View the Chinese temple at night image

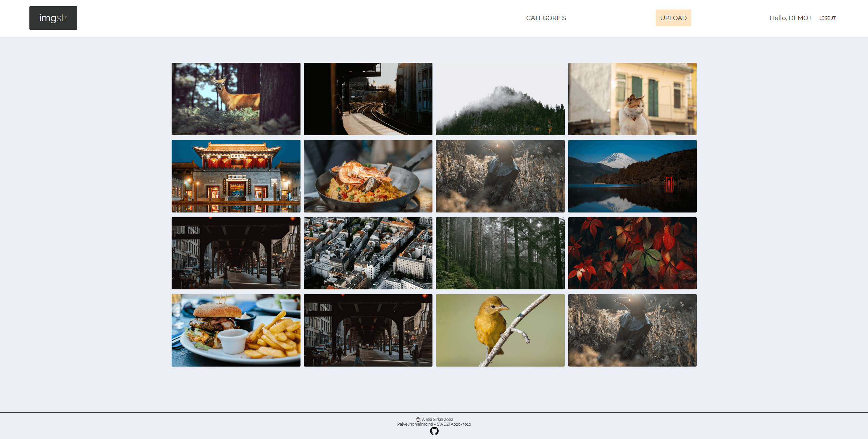(236, 176)
